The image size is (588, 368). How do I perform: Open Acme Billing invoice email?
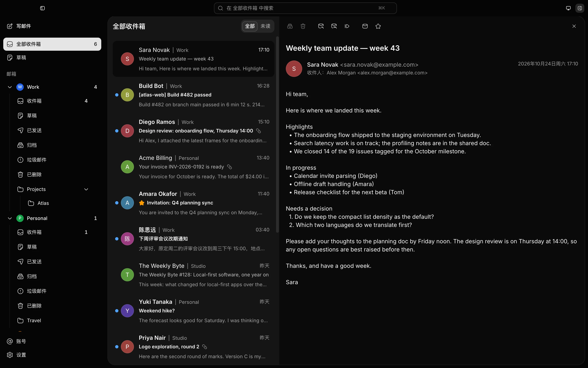pyautogui.click(x=193, y=167)
